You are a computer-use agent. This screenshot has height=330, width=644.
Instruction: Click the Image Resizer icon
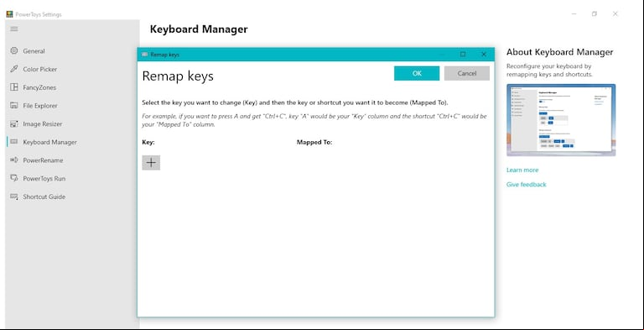pyautogui.click(x=14, y=123)
